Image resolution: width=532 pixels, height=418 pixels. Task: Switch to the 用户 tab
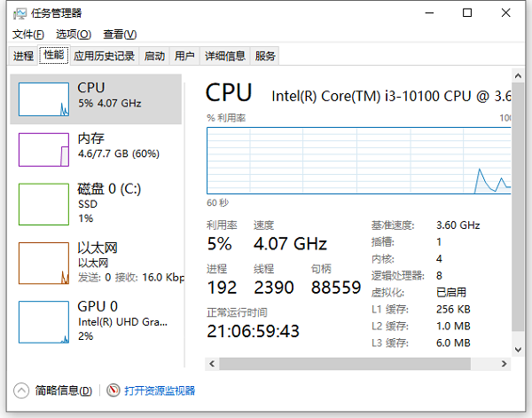184,56
